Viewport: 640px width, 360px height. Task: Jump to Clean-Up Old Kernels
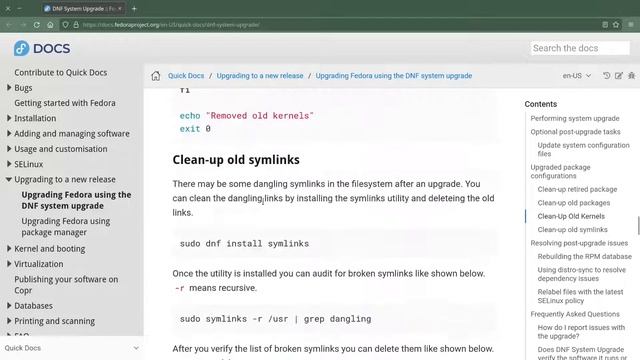click(x=571, y=216)
